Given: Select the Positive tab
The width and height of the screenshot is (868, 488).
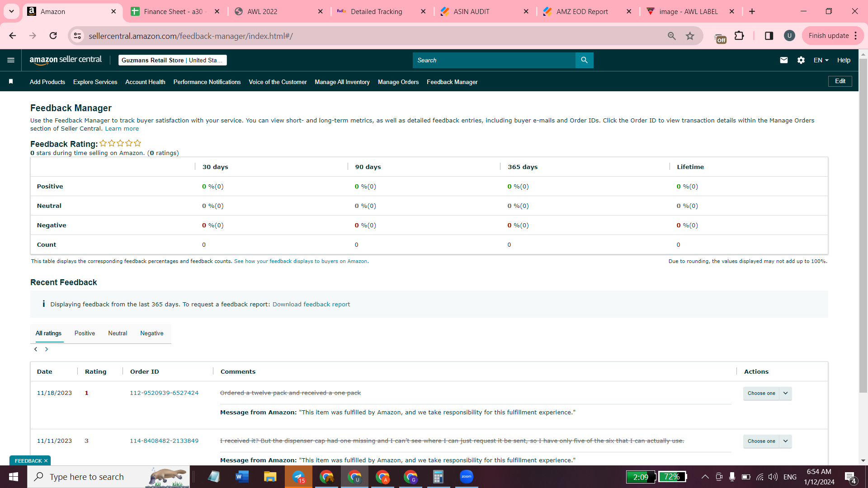Looking at the screenshot, I should coord(85,333).
